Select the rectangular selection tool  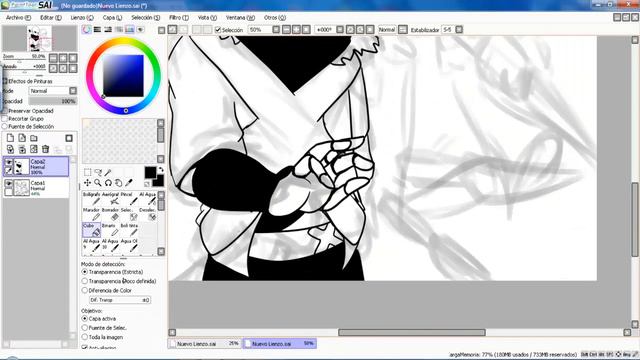click(x=87, y=172)
